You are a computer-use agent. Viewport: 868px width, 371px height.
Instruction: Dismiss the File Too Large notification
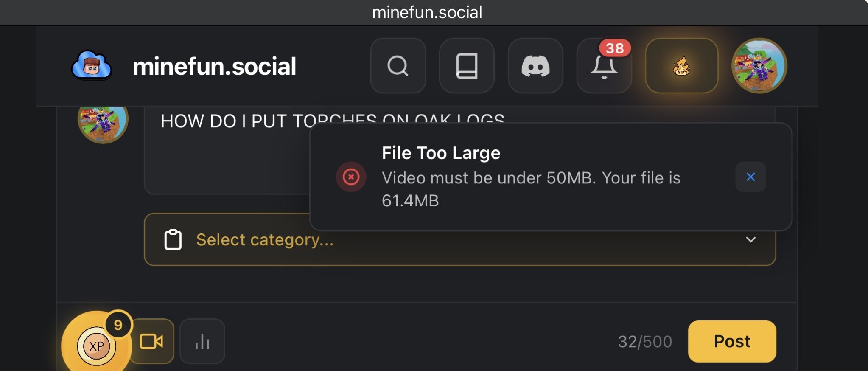[750, 177]
